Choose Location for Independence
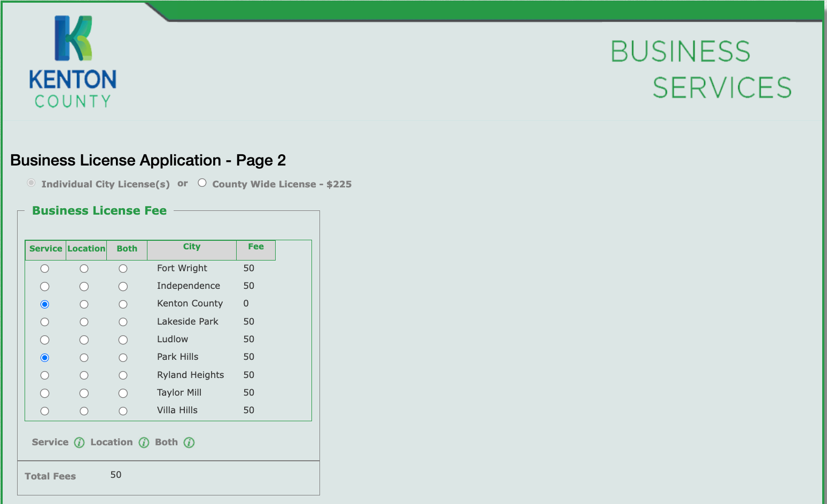This screenshot has width=827, height=504. [x=84, y=287]
